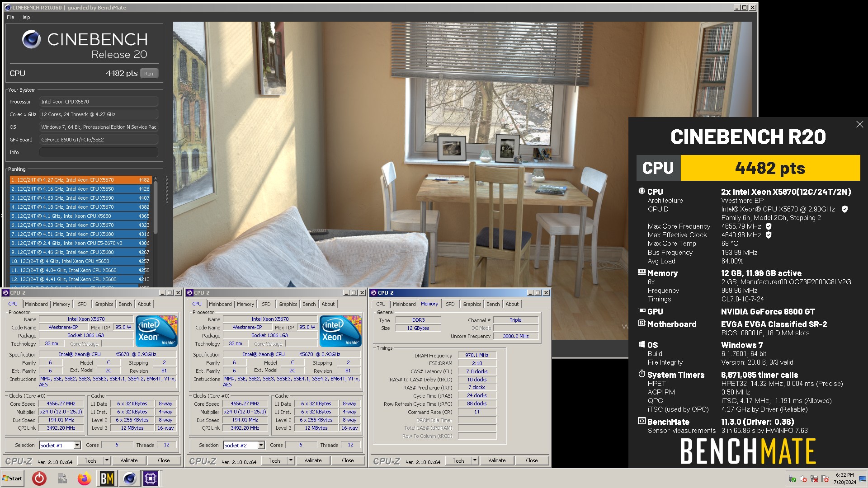The width and height of the screenshot is (868, 488).
Task: Click Validate in Memory CPU-Z window
Action: coord(497,460)
